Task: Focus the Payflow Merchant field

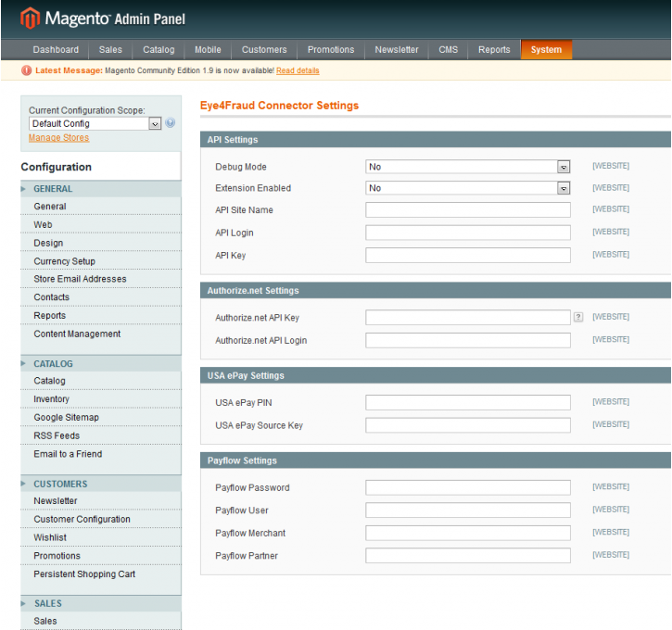Action: coord(467,533)
